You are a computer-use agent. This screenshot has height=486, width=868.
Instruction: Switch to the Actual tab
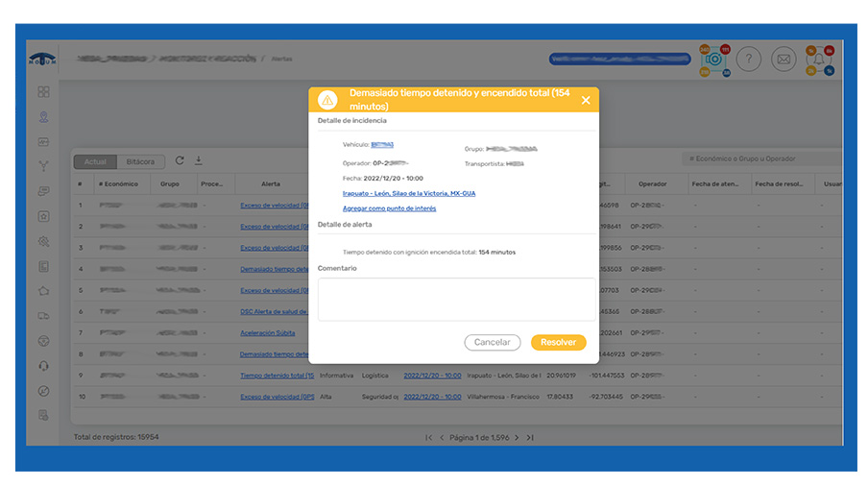[95, 161]
